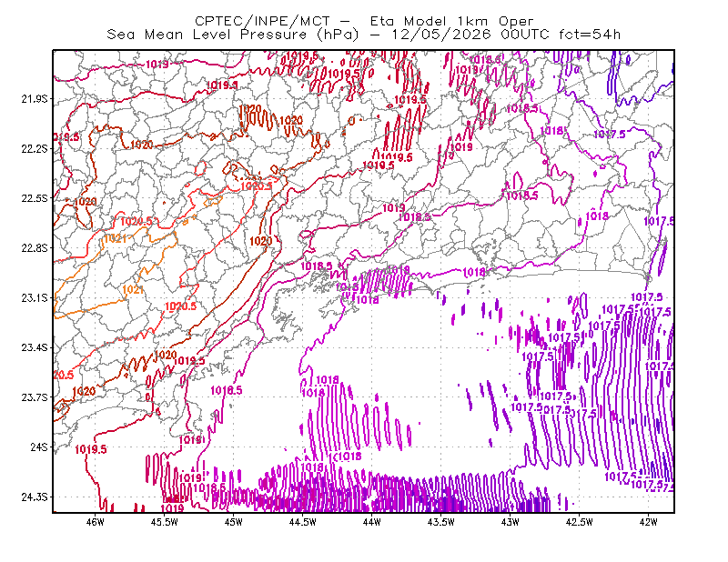Select the date text "12/05/2026 00UTC"
Image resolution: width=728 pixels, height=562 pixels.
tap(470, 35)
